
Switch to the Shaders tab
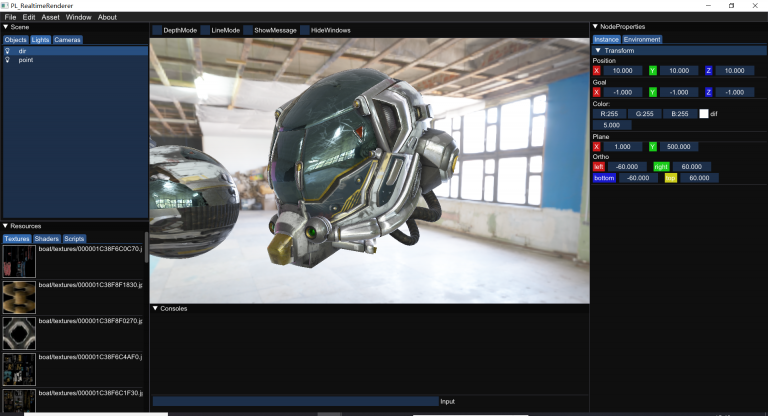pyautogui.click(x=46, y=239)
